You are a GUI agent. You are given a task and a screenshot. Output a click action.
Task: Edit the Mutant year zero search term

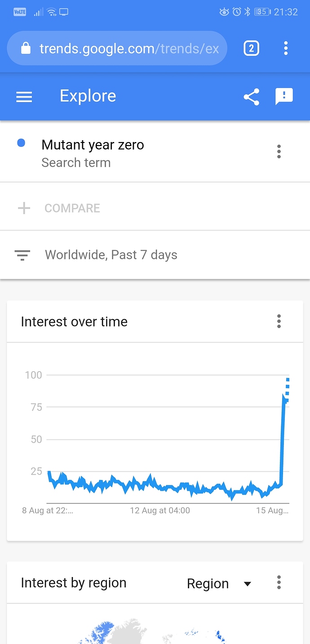point(93,145)
